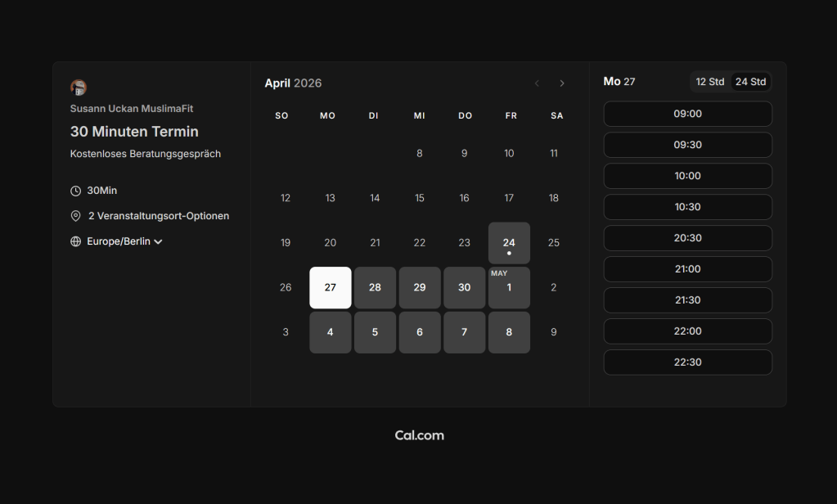Image resolution: width=837 pixels, height=504 pixels.
Task: Pick the 09:00 time slot
Action: coord(687,114)
